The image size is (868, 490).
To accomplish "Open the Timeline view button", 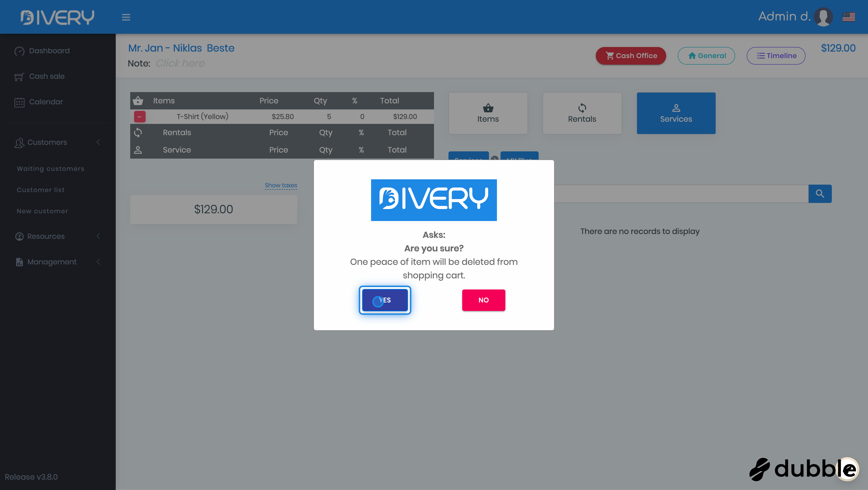I will [x=776, y=56].
